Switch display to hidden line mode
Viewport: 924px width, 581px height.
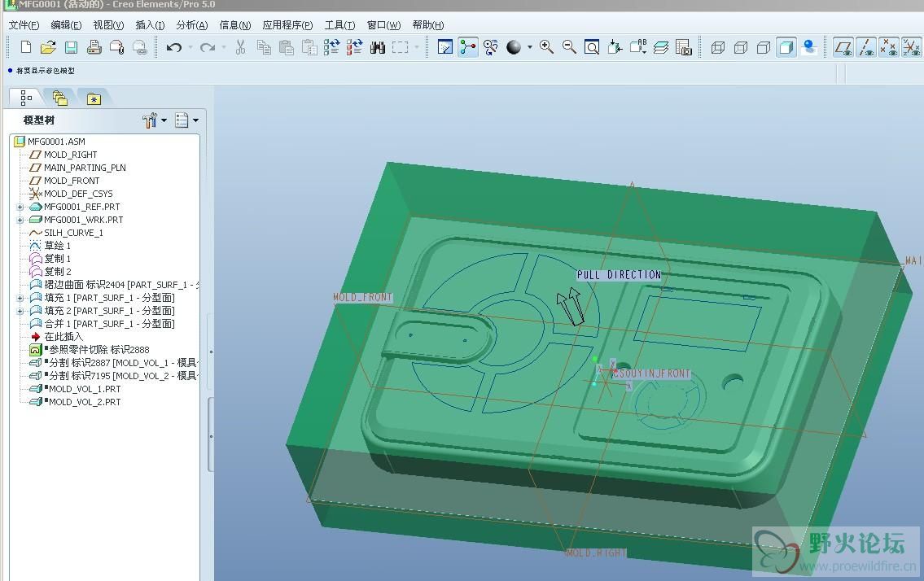tap(741, 47)
